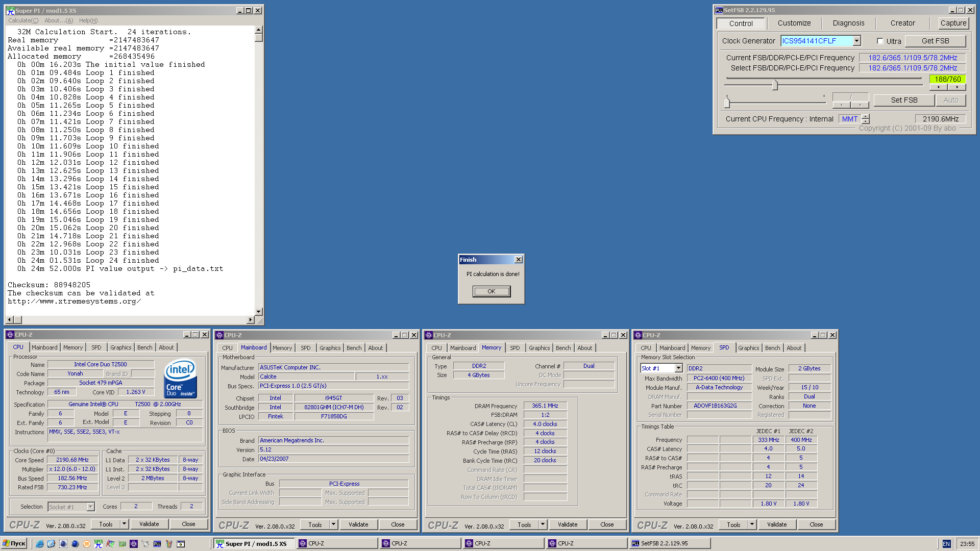Click OK in the Finish dialog

(491, 291)
